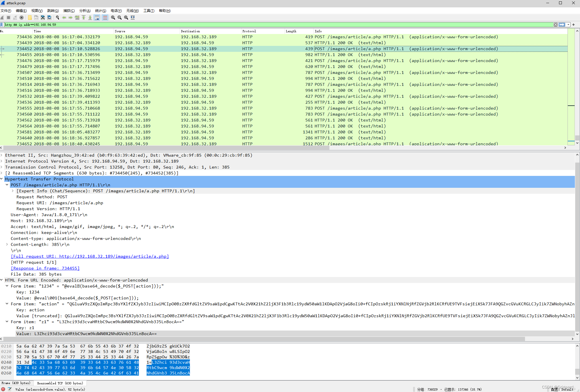Expand Transmission Control Protocol layer
The height and width of the screenshot is (392, 580).
(2, 167)
